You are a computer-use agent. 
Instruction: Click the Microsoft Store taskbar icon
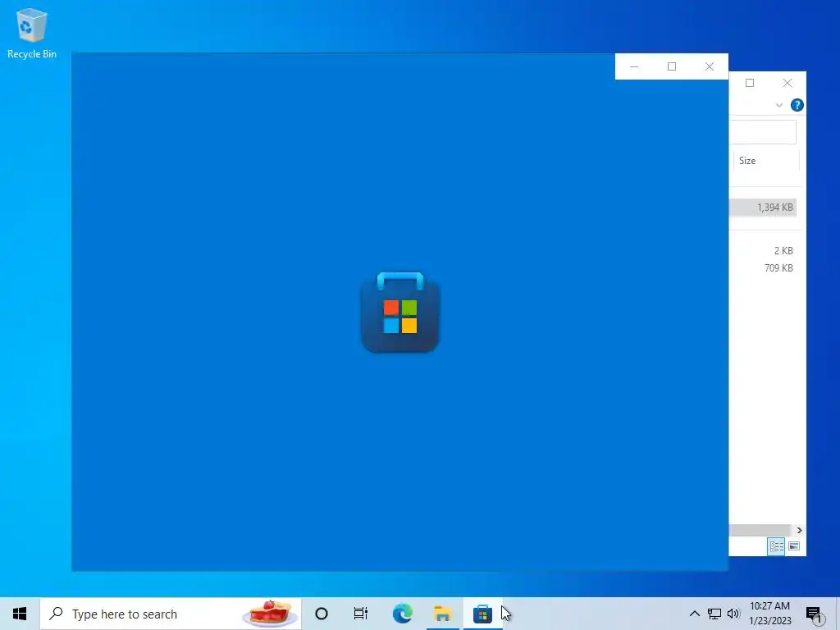482,614
